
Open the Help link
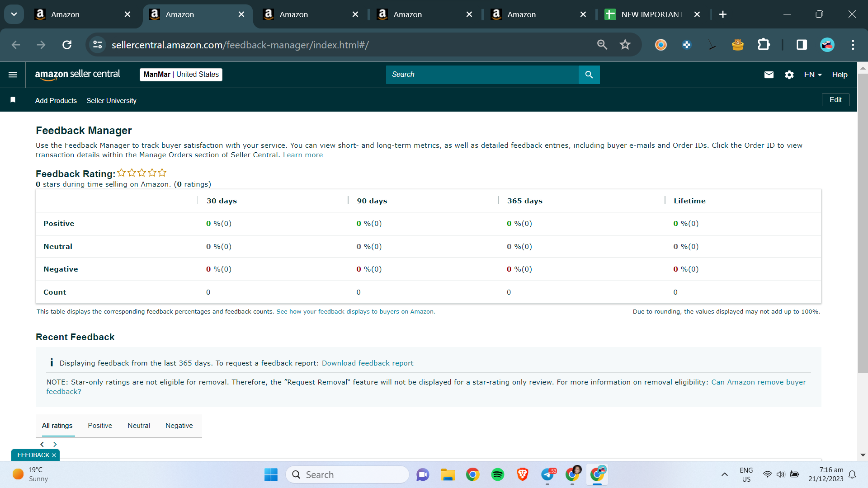pyautogui.click(x=840, y=75)
